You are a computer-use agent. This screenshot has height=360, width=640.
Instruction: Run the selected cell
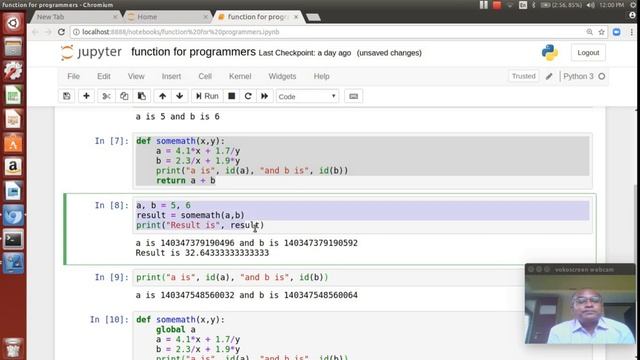pyautogui.click(x=207, y=96)
